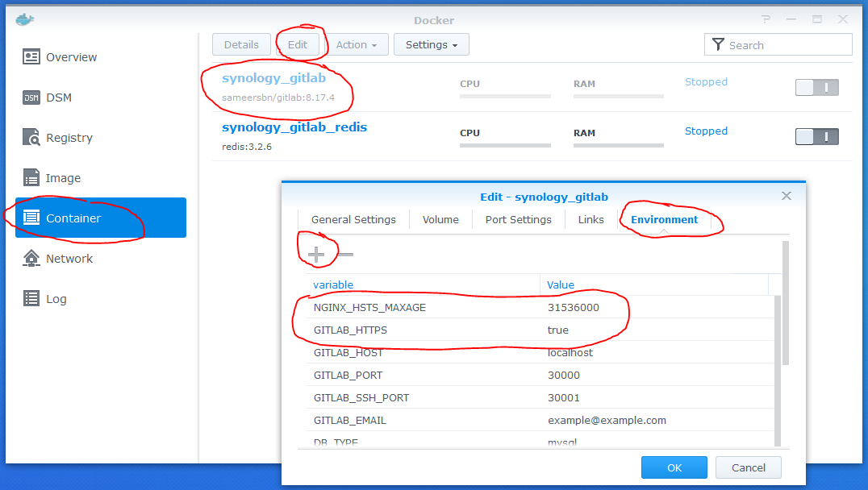
Task: Confirm changes with the OK button
Action: coord(674,467)
